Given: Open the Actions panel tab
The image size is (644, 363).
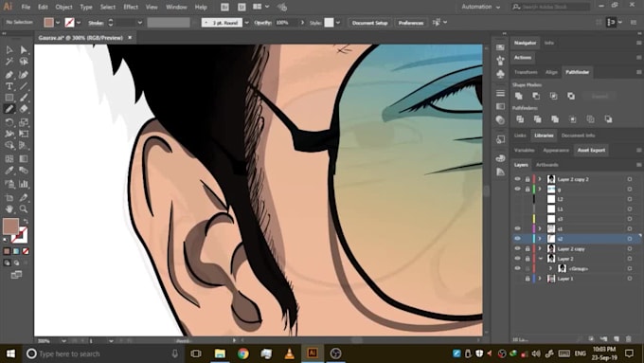Looking at the screenshot, I should tap(523, 58).
